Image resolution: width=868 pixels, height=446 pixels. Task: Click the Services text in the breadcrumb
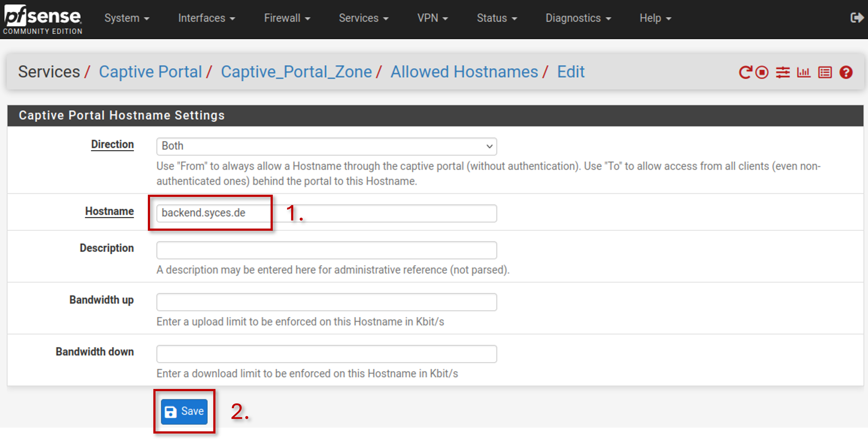tap(49, 72)
